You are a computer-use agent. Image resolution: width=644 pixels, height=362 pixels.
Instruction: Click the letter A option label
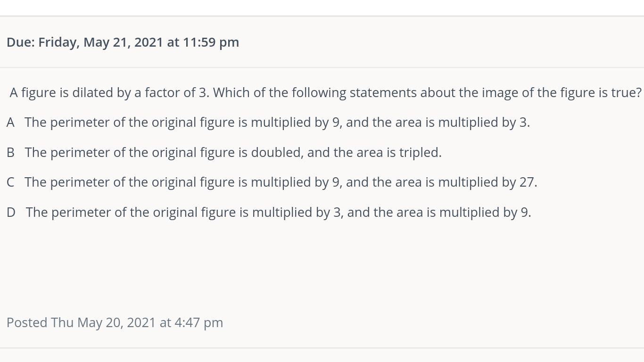click(10, 123)
